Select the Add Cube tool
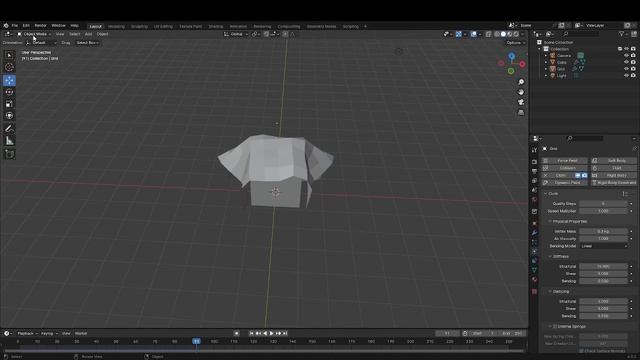The image size is (640, 360). point(9,154)
